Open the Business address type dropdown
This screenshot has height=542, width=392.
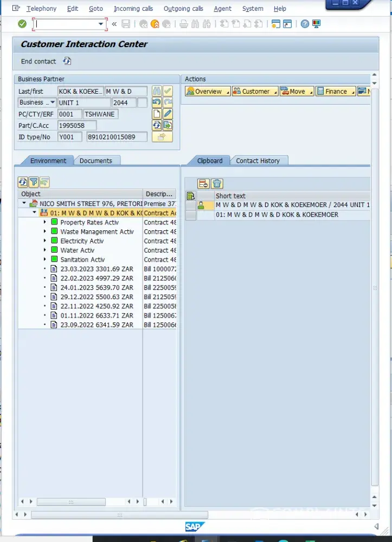pos(53,102)
